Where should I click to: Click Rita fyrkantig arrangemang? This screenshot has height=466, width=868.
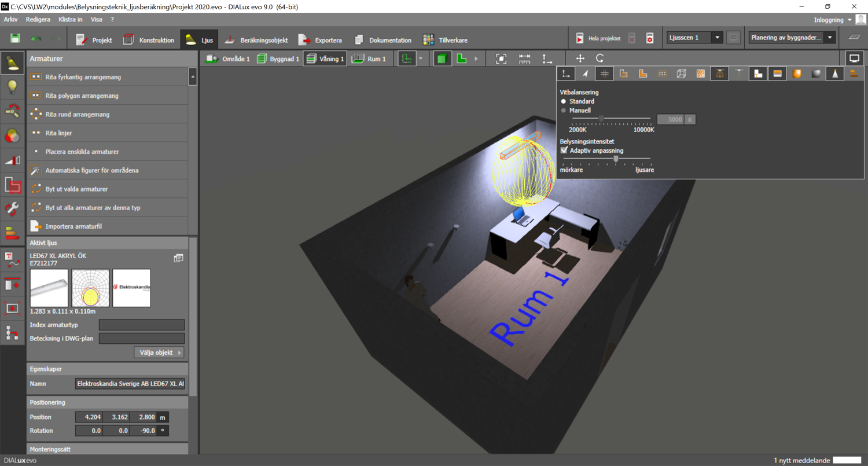point(83,77)
